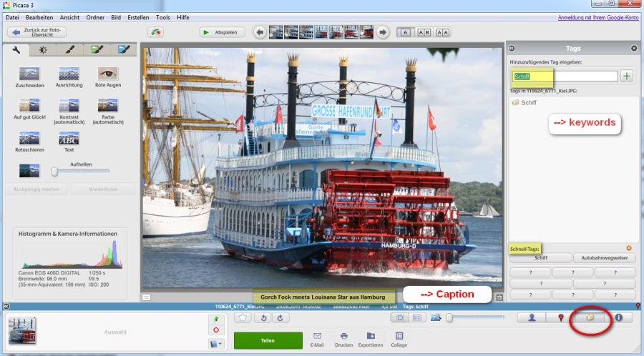This screenshot has width=644, height=356.
Task: Go to previous photo with left arrow
Action: [260, 32]
